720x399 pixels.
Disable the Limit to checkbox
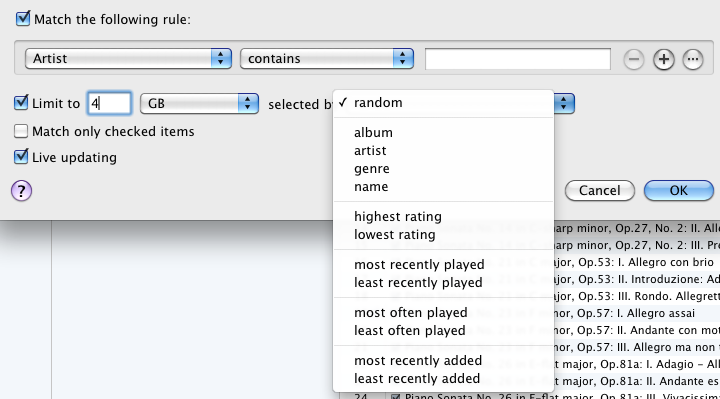(x=21, y=102)
